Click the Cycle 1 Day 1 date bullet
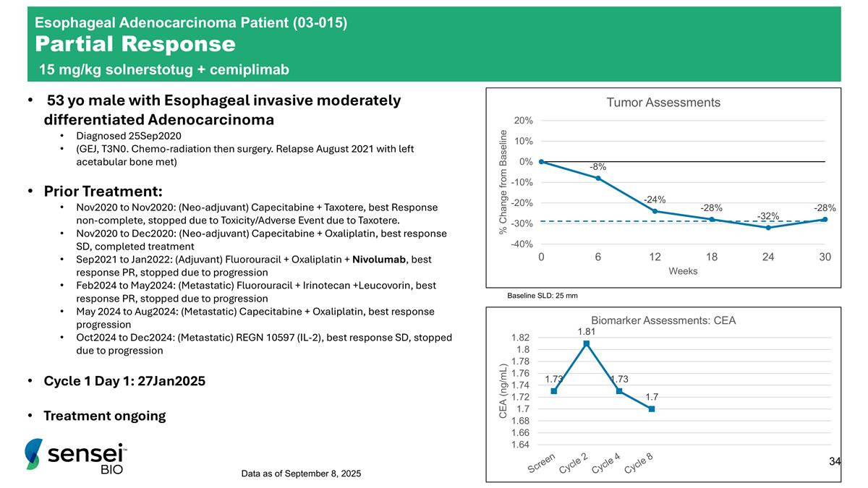The width and height of the screenshot is (868, 488). (124, 381)
